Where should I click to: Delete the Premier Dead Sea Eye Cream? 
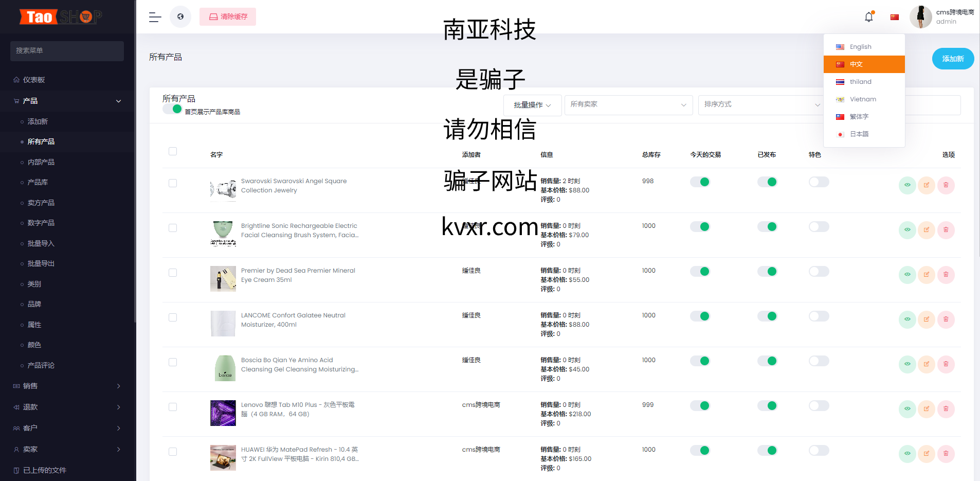pos(946,275)
